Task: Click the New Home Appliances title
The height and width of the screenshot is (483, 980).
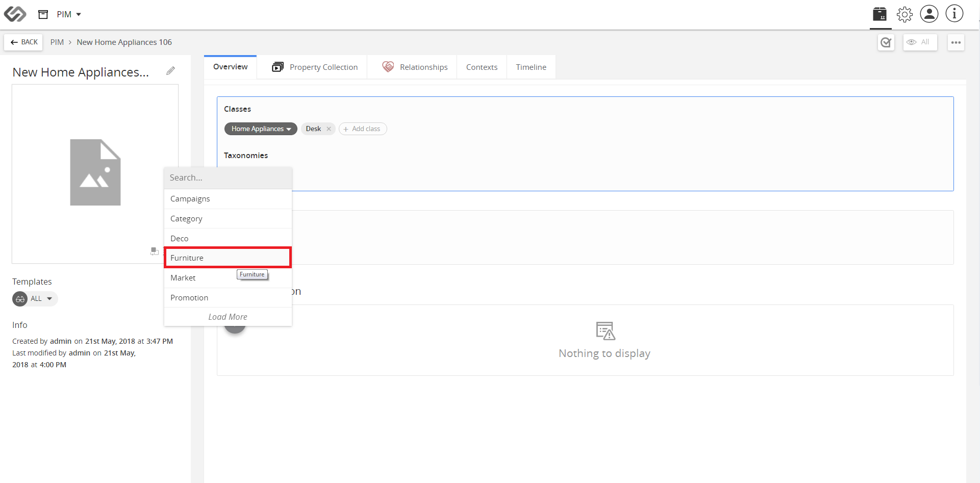Action: [81, 72]
